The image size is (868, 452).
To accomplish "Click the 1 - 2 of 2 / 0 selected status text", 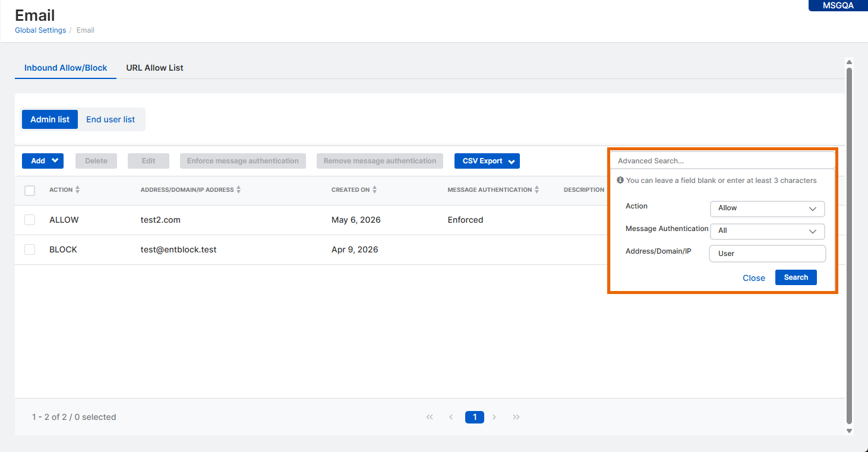I will pos(74,417).
